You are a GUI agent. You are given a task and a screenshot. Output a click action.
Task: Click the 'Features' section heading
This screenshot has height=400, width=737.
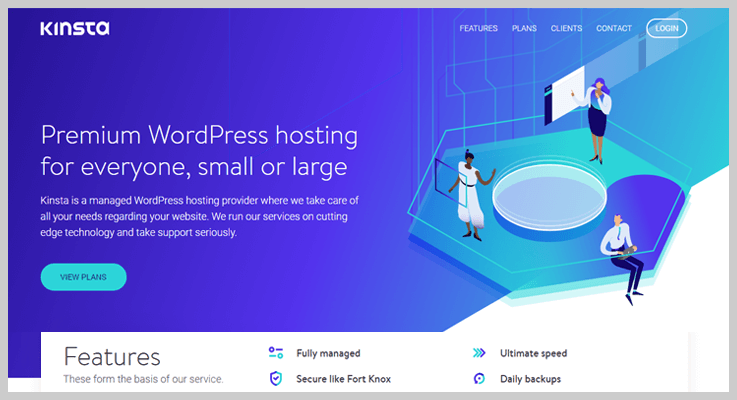click(112, 356)
